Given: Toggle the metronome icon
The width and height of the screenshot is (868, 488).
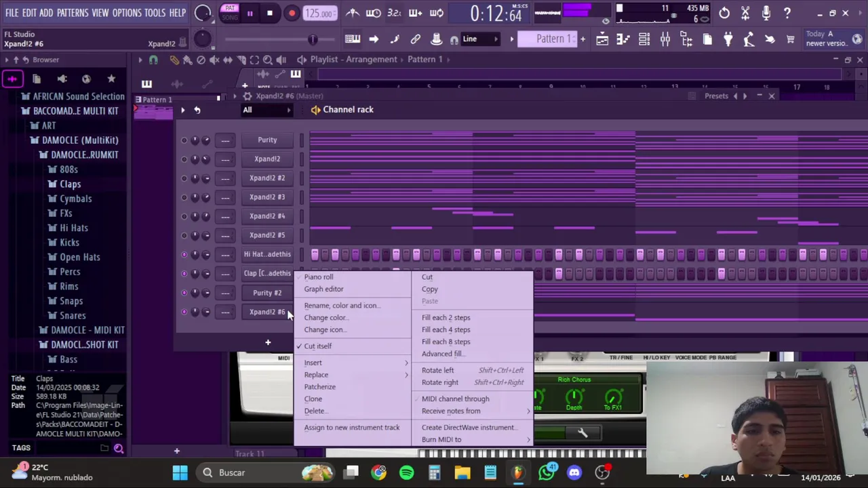Looking at the screenshot, I should [x=353, y=13].
